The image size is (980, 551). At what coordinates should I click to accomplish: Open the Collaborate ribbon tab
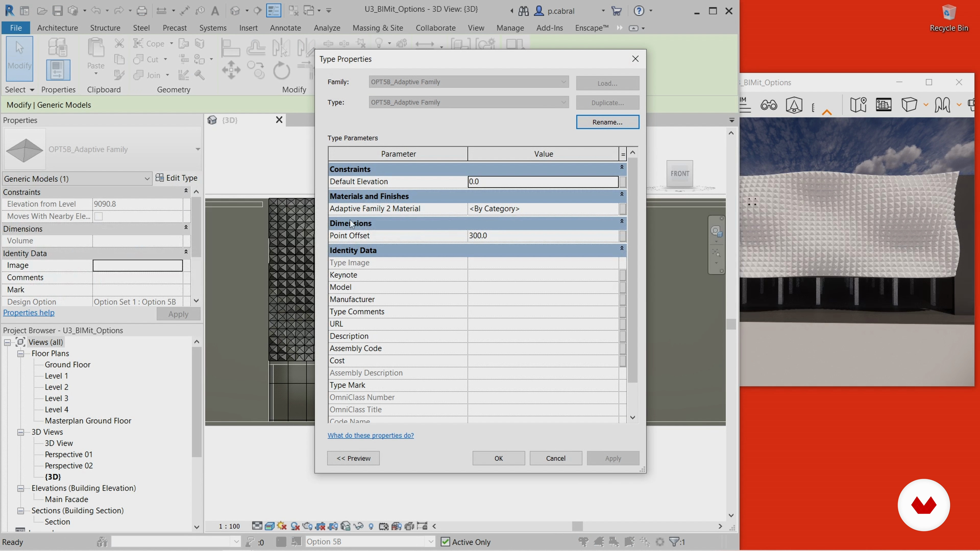click(435, 28)
